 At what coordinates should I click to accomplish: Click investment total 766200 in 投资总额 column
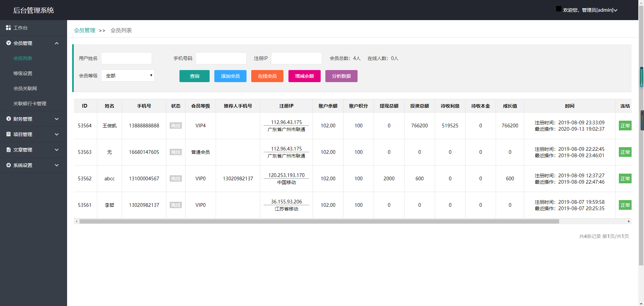coord(420,126)
